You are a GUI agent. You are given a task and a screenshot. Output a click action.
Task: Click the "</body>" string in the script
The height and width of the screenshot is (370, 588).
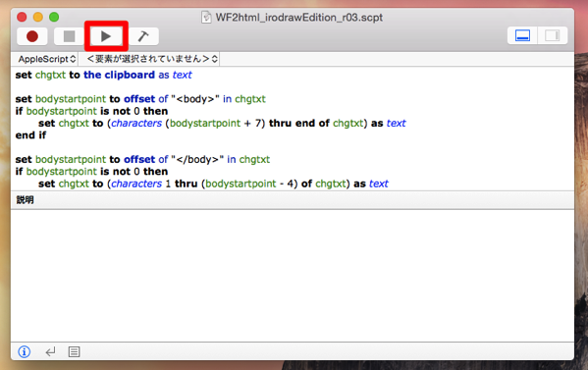[x=197, y=159]
